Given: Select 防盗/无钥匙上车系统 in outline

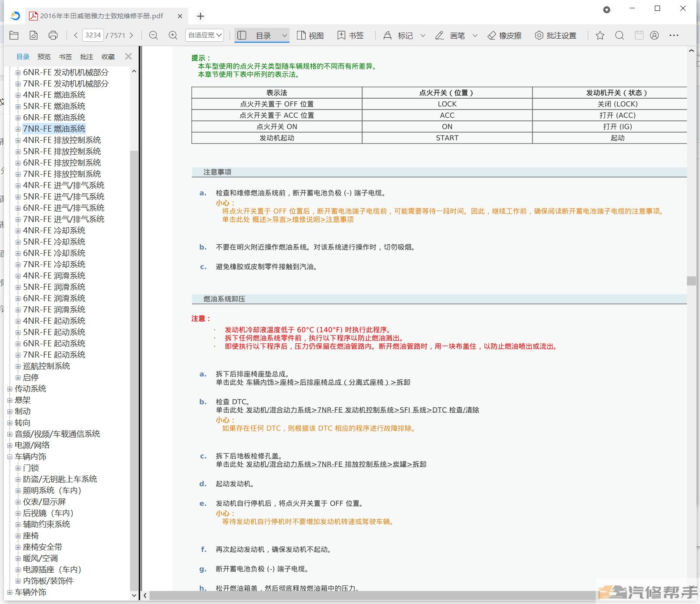Looking at the screenshot, I should (x=60, y=479).
